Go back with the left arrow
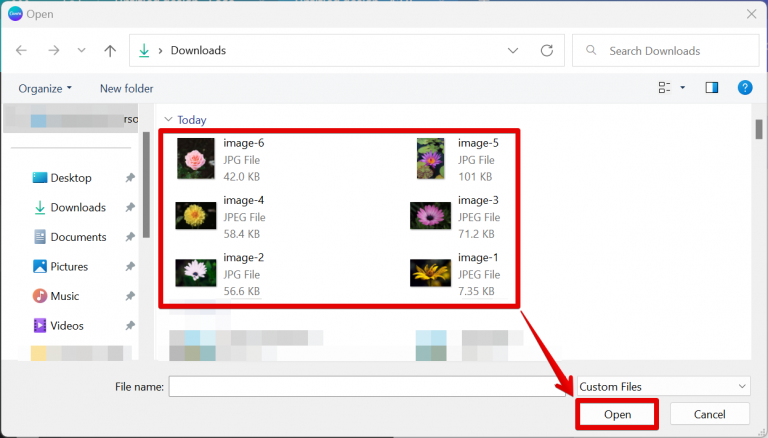The width and height of the screenshot is (768, 438). [x=21, y=50]
